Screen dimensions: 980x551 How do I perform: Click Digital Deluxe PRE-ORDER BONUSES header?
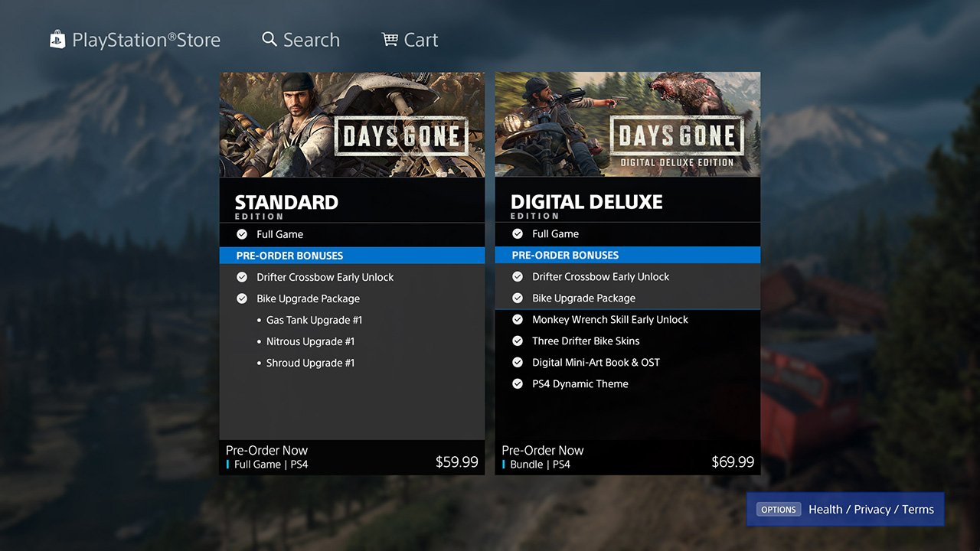[x=628, y=255]
